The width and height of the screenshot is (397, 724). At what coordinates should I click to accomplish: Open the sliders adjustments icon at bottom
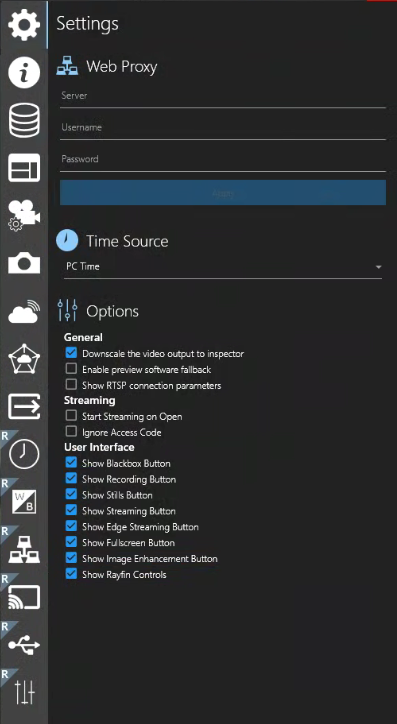pos(24,692)
